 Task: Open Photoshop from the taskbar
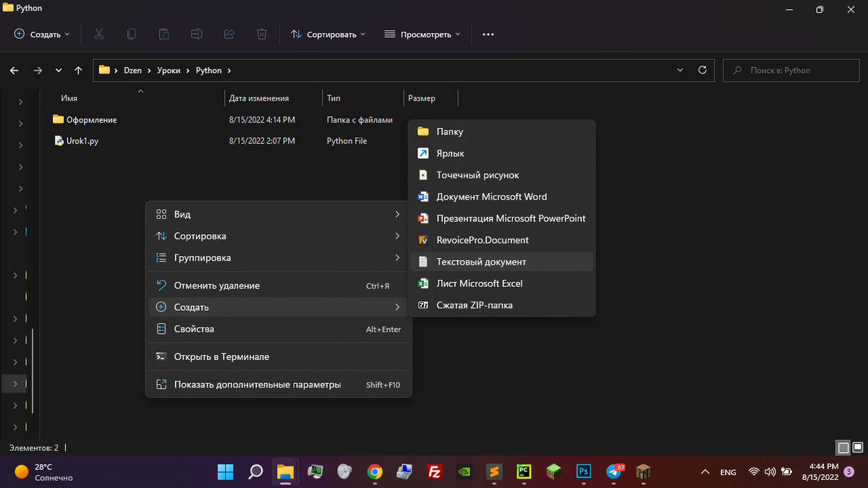[584, 472]
